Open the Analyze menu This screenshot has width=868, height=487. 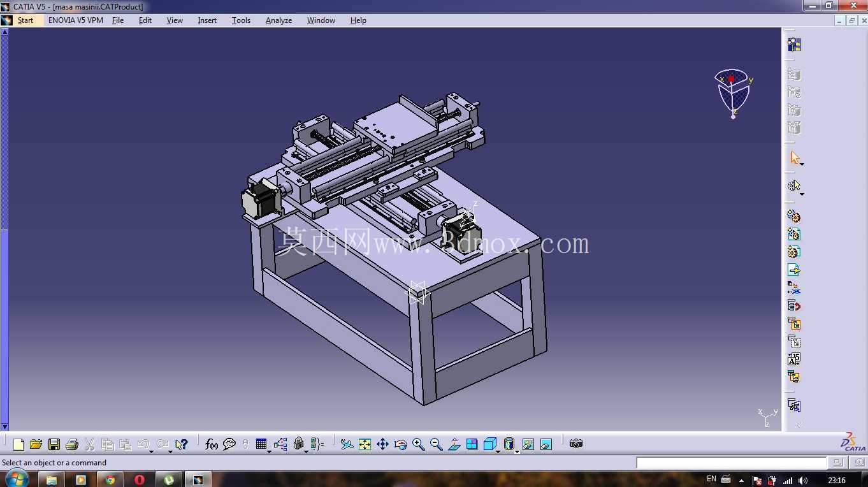[x=278, y=20]
